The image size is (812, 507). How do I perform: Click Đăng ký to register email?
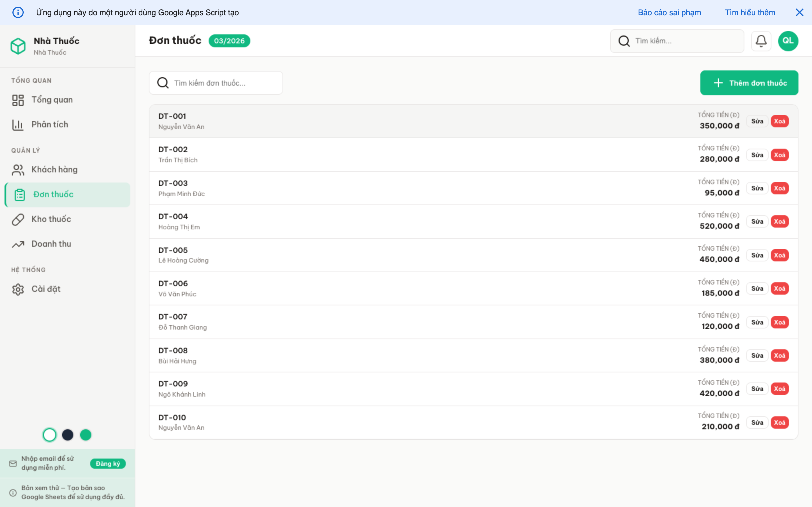108,463
